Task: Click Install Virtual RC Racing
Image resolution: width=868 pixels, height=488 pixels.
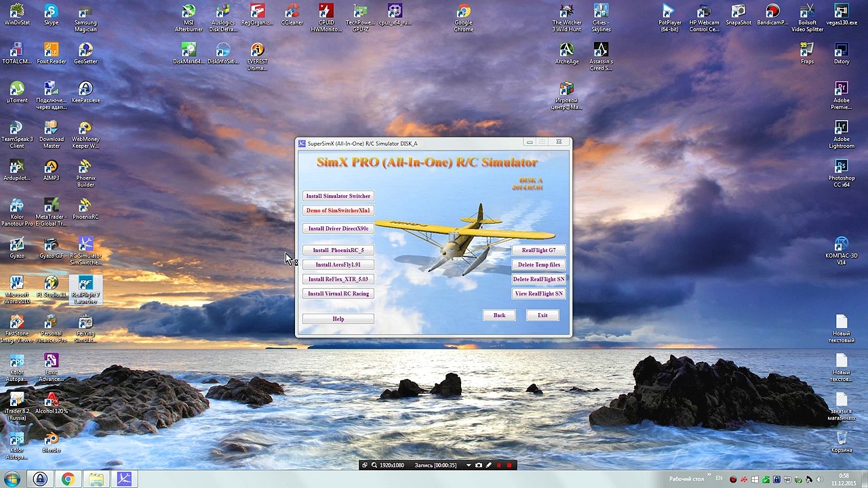Action: point(338,293)
